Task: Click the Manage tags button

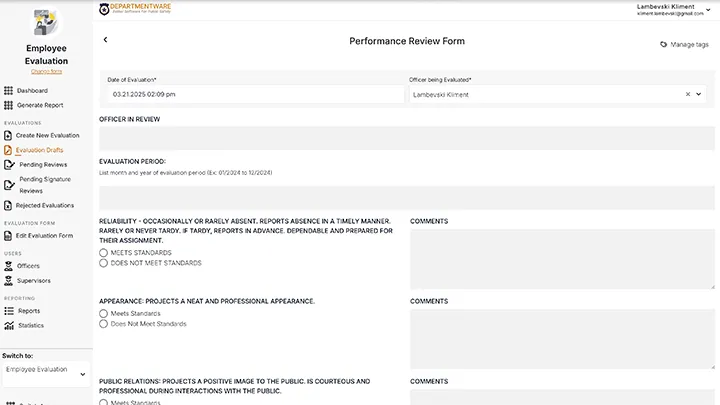Action: (684, 45)
